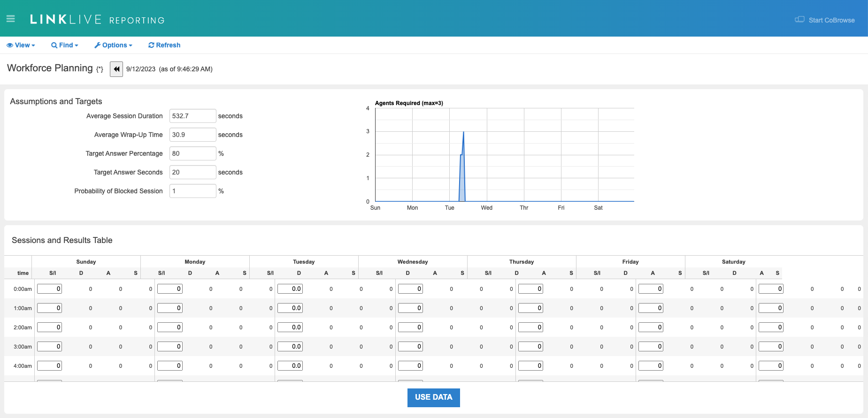Expand the View dropdown menu
The height and width of the screenshot is (418, 868).
coord(21,45)
